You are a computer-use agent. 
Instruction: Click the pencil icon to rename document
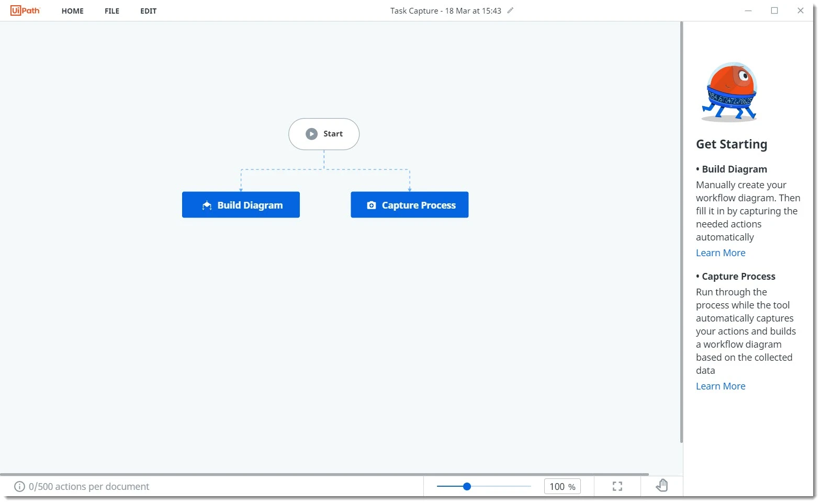(x=510, y=10)
